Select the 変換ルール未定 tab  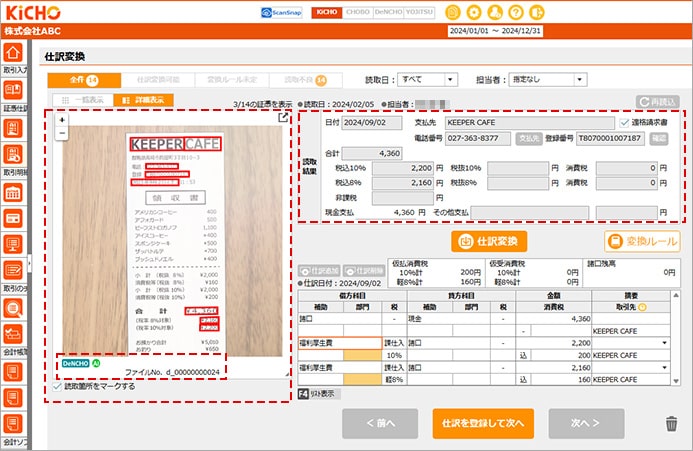tap(232, 80)
